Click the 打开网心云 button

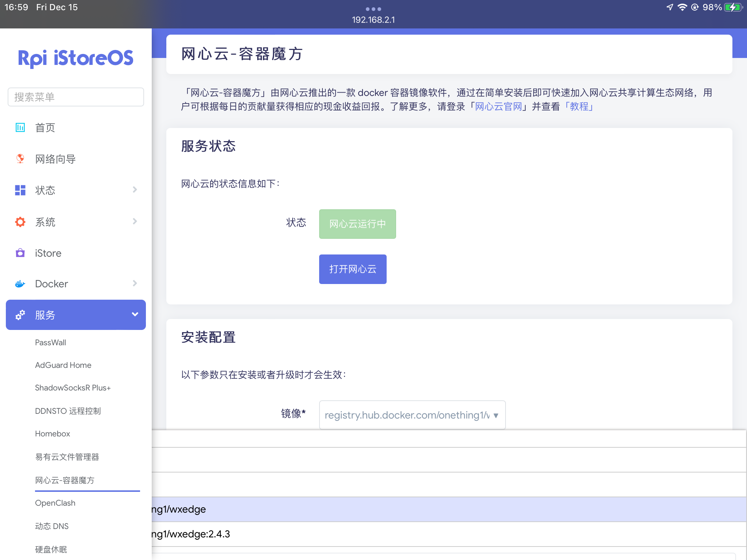pos(352,269)
